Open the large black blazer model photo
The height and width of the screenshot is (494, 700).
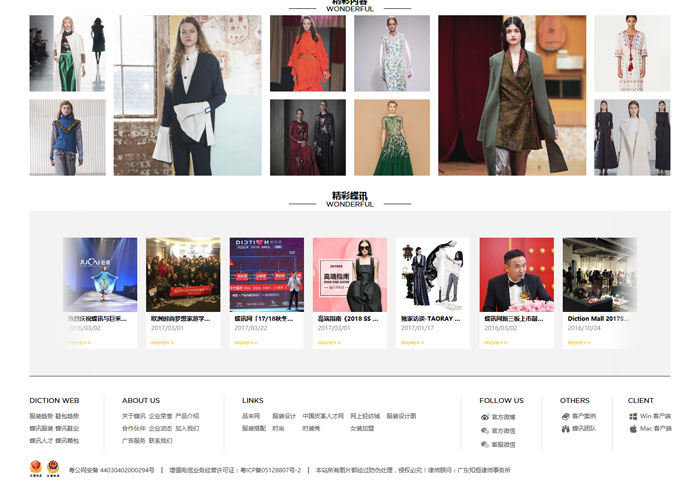pos(188,96)
